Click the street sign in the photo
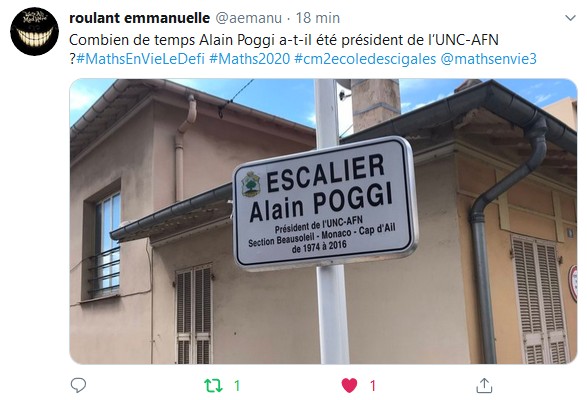 click(x=325, y=202)
